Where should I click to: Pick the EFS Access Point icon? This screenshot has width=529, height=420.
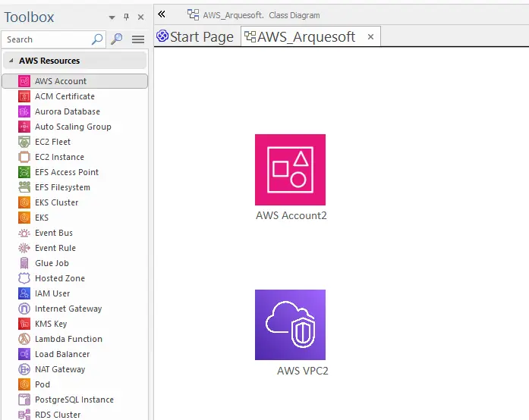(24, 172)
